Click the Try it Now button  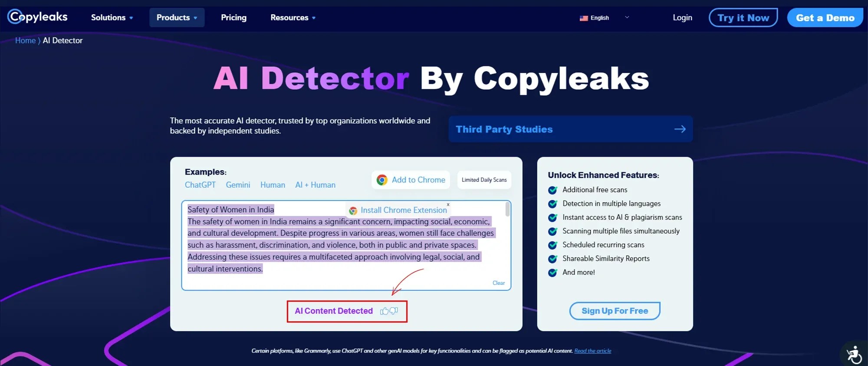[x=743, y=18]
